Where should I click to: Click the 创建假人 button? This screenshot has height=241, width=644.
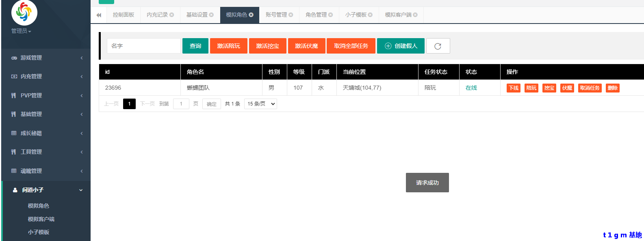[401, 46]
